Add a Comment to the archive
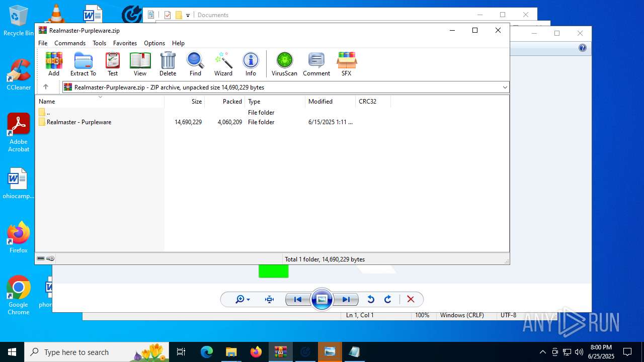Screen dimensions: 644x362 click(x=316, y=64)
